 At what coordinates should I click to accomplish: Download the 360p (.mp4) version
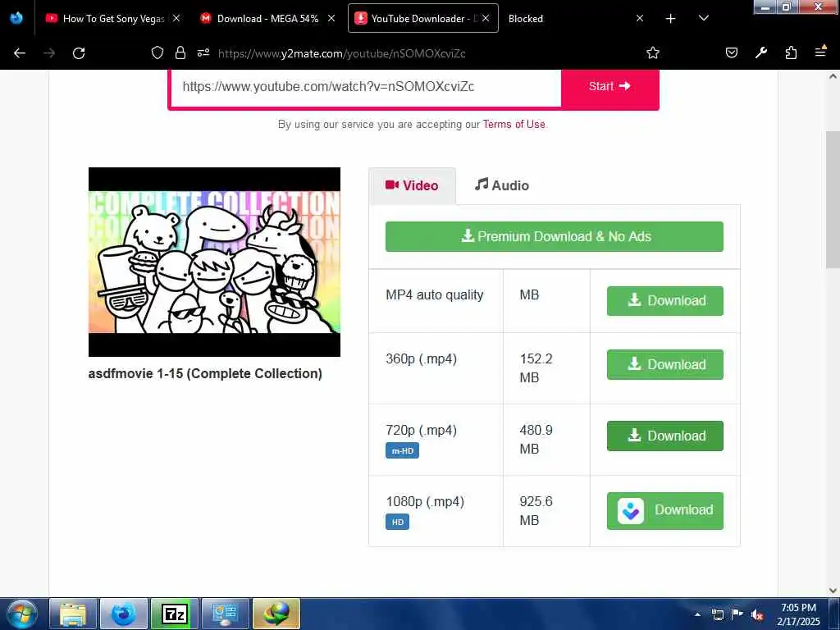coord(664,364)
